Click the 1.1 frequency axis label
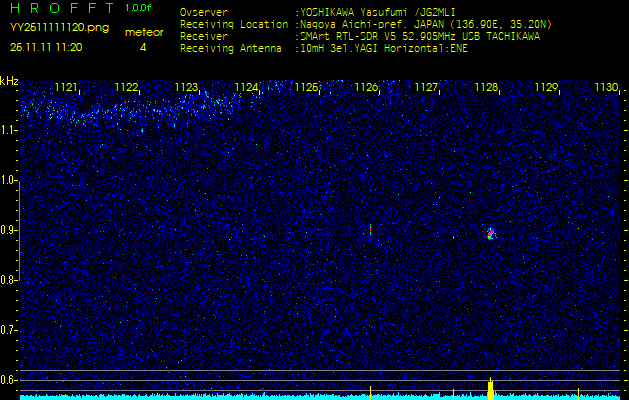Image resolution: width=629 pixels, height=400 pixels. point(9,130)
